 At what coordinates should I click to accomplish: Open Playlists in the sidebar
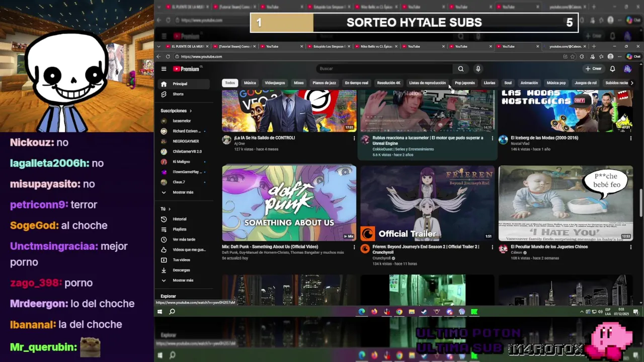(184, 229)
